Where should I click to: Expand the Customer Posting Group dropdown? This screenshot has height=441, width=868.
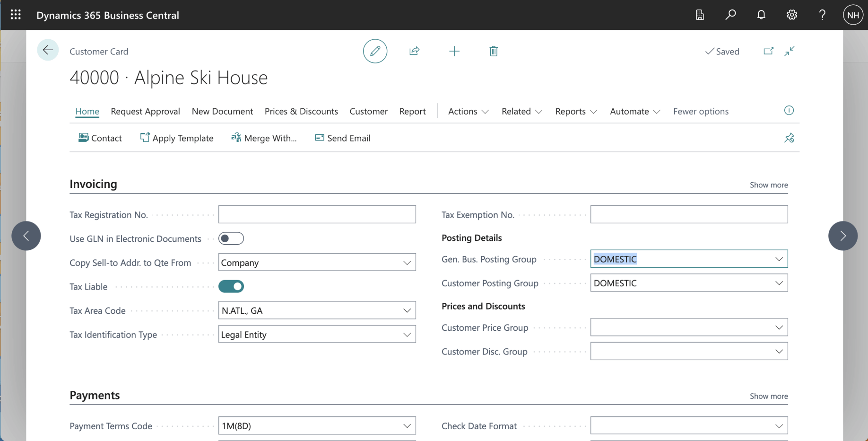coord(779,283)
